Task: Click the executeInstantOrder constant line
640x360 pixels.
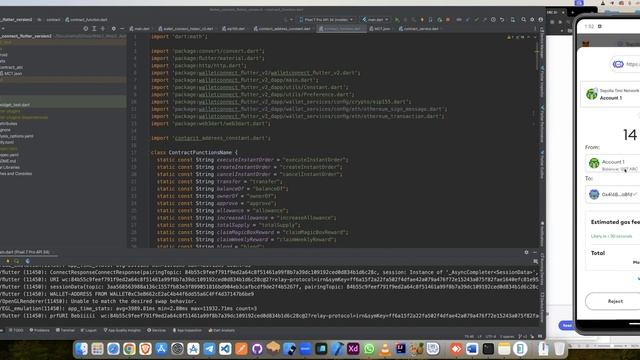Action: pyautogui.click(x=253, y=160)
